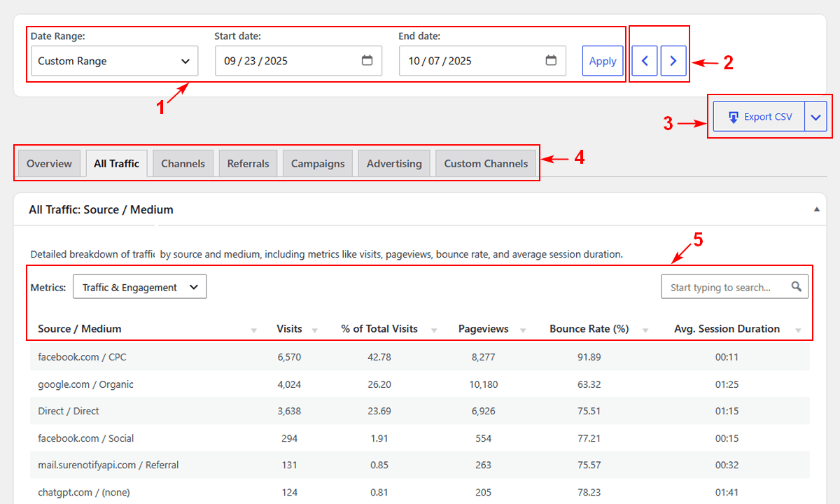Click pageviews value 554
Screen dimensions: 840x504
(483, 438)
